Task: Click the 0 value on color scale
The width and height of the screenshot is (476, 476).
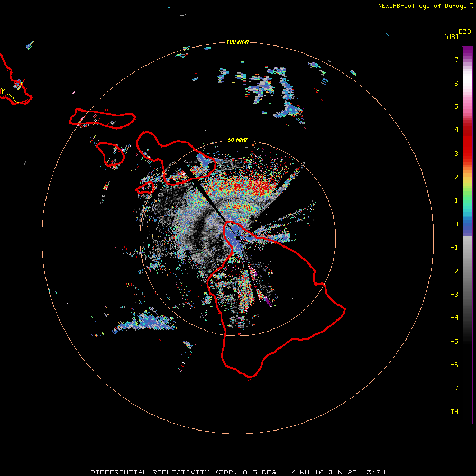Action: click(456, 224)
